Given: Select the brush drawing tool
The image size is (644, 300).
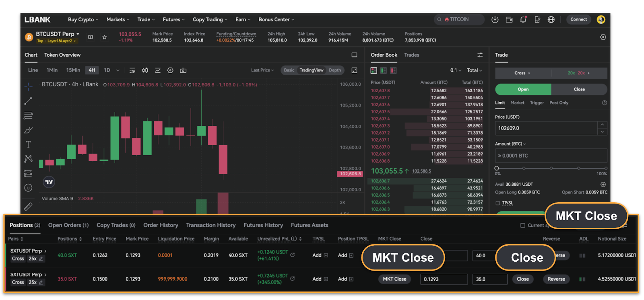Looking at the screenshot, I should tap(28, 130).
